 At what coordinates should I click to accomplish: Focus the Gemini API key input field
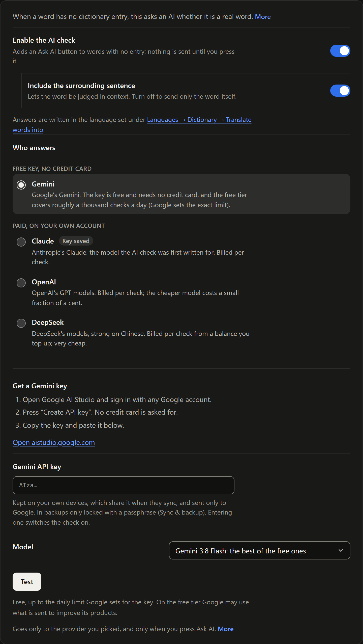124,485
